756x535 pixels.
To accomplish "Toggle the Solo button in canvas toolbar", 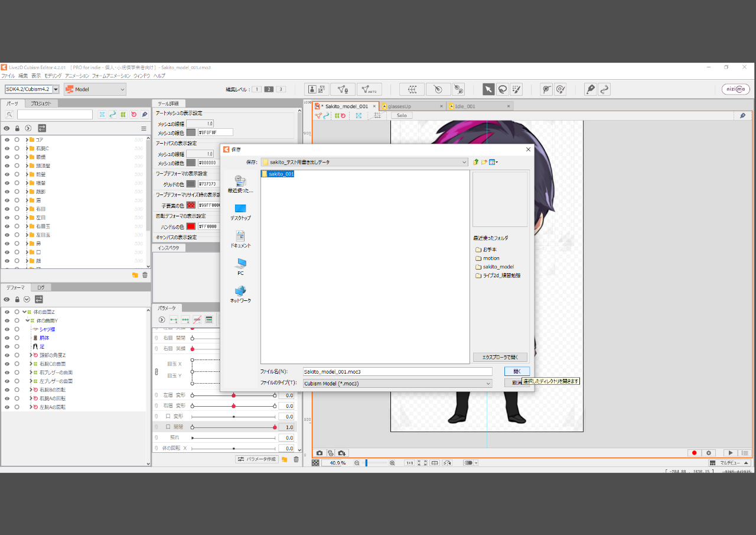I will pyautogui.click(x=402, y=115).
